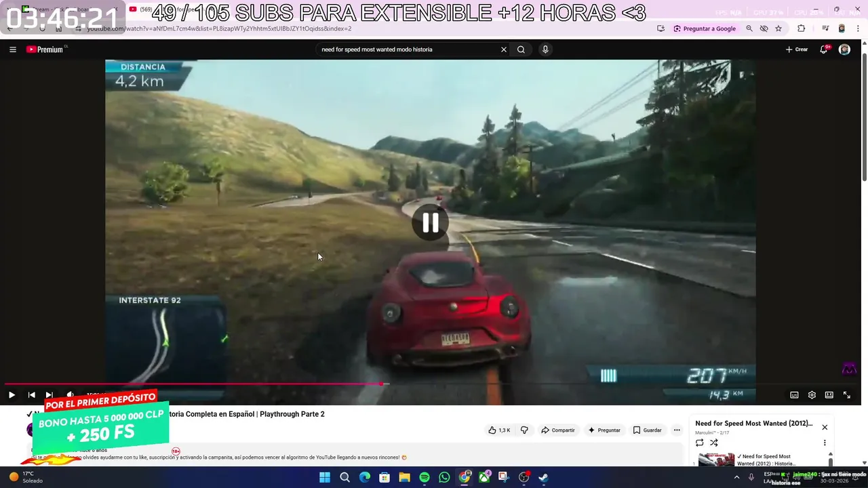Open the Crear create menu

click(x=797, y=49)
